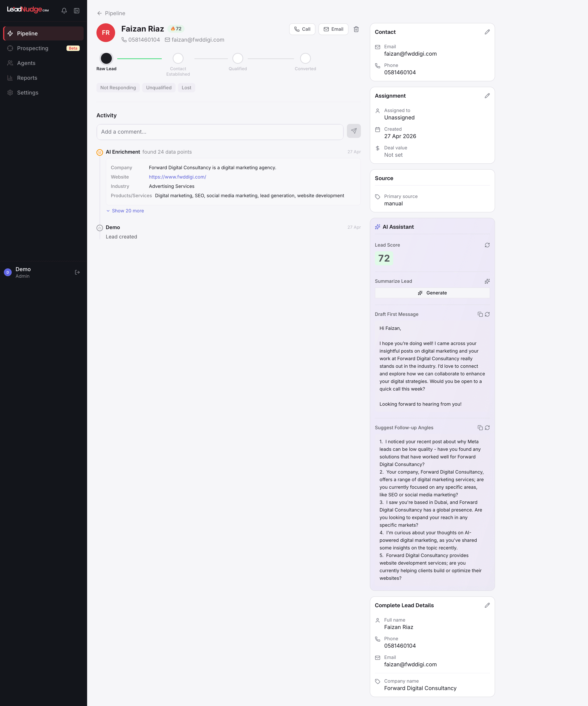
Task: Delete the lead with the trash icon
Action: (x=356, y=29)
